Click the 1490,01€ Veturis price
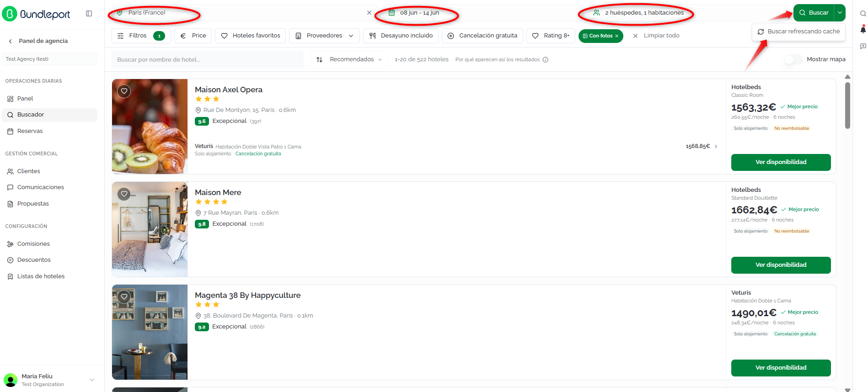Viewport: 868px width, 392px height. tap(754, 313)
